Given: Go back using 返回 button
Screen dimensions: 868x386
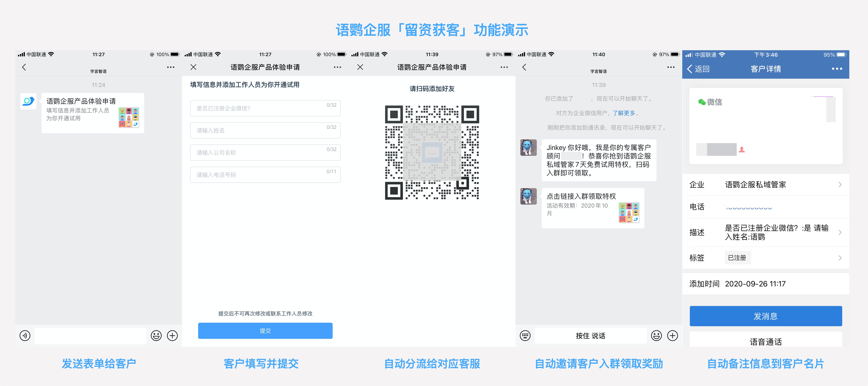Looking at the screenshot, I should pos(698,69).
